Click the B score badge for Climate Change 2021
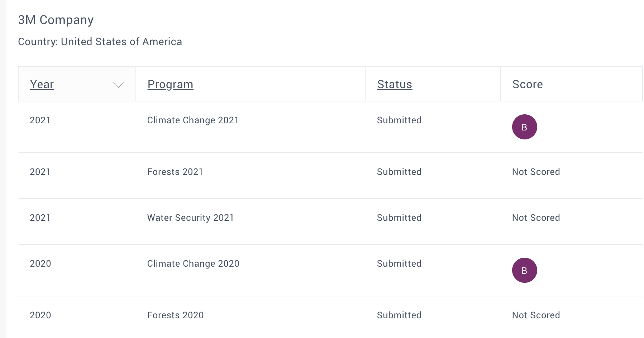Viewport: 644px width, 338px height. [524, 127]
